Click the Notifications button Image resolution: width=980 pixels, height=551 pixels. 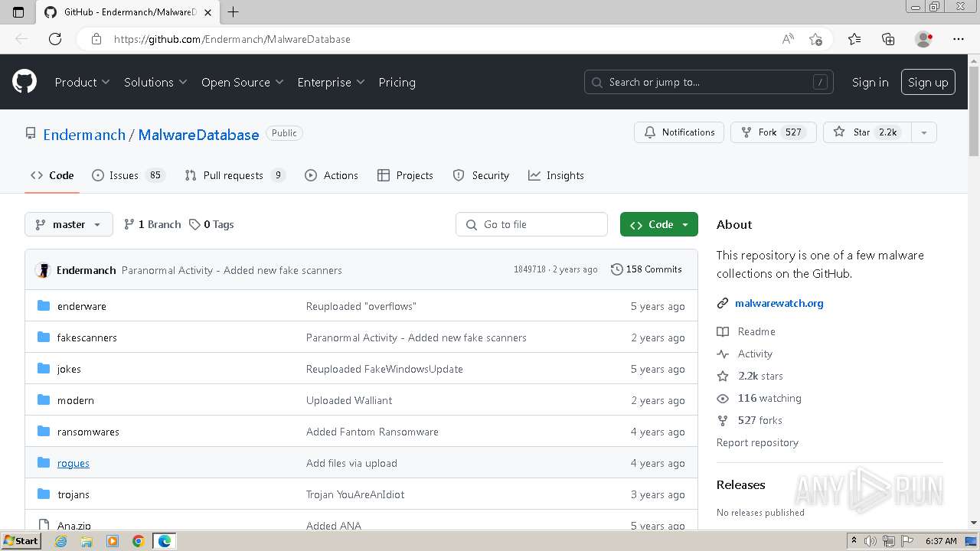coord(679,132)
